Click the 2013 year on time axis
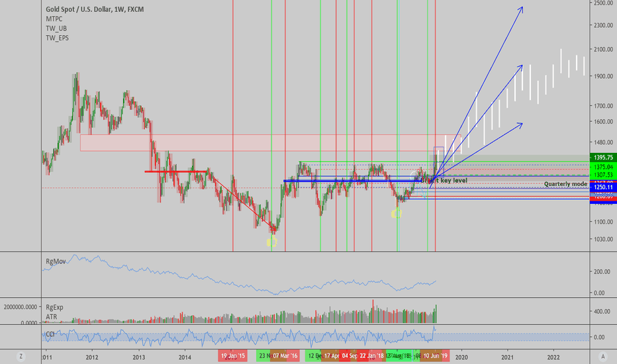The width and height of the screenshot is (617, 364). tap(138, 357)
